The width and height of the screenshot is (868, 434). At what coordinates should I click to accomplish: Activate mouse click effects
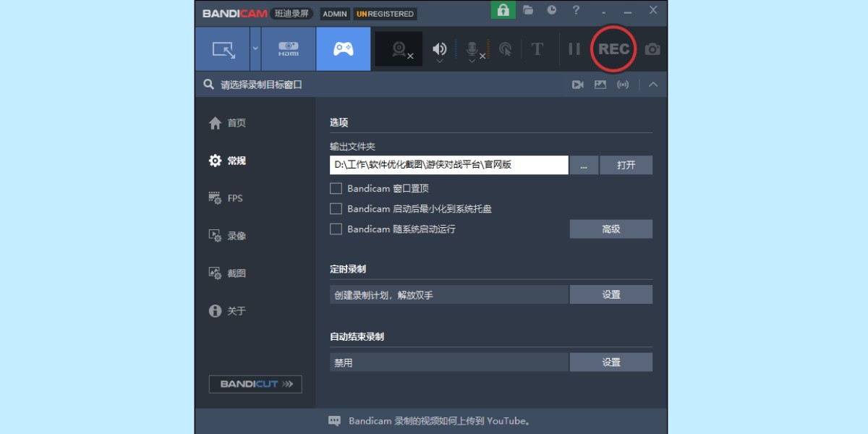pyautogui.click(x=506, y=48)
